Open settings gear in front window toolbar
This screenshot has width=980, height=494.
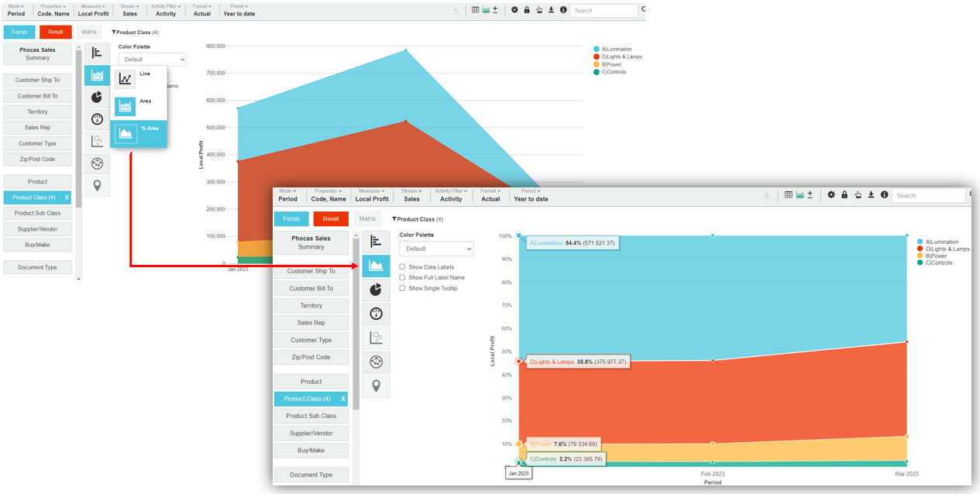point(831,195)
